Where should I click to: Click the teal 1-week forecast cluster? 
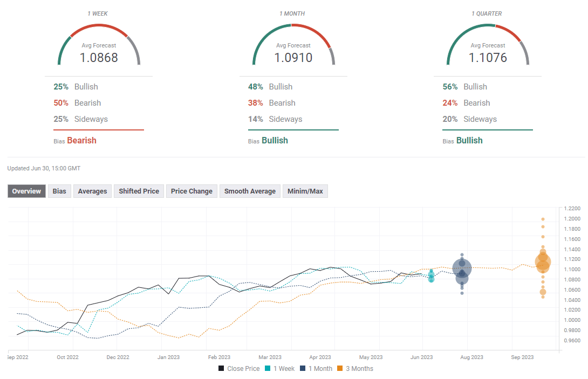click(x=431, y=276)
